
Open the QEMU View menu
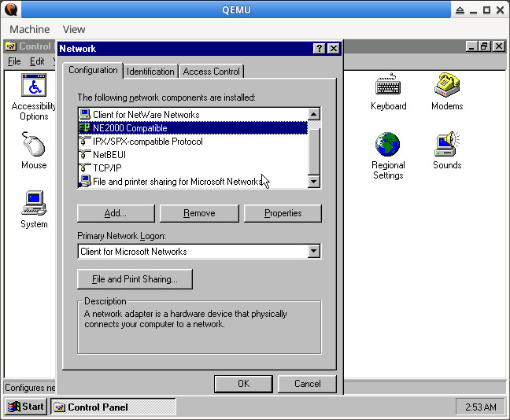74,29
